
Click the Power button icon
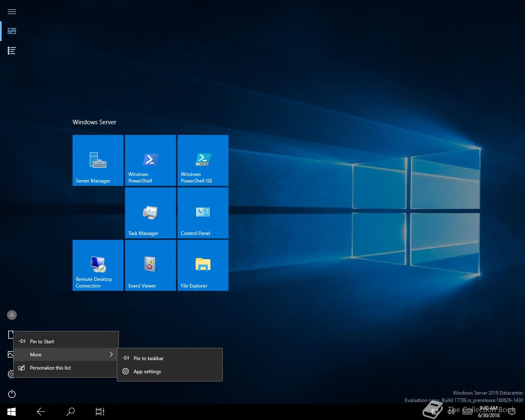[x=12, y=394]
